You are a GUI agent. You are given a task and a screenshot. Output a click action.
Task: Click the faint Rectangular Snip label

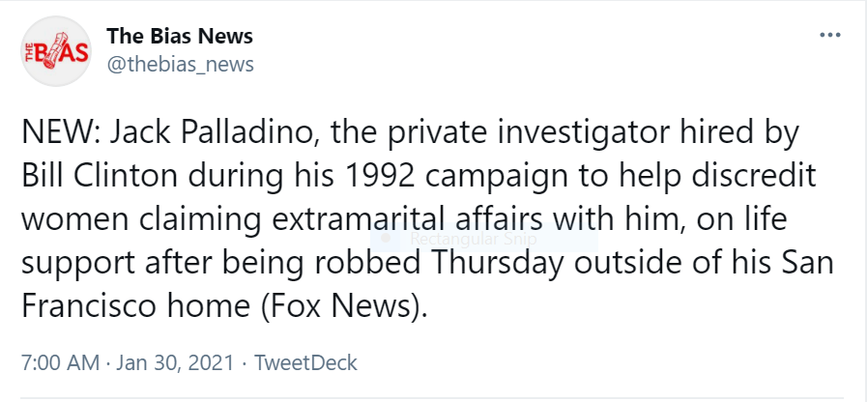[474, 240]
